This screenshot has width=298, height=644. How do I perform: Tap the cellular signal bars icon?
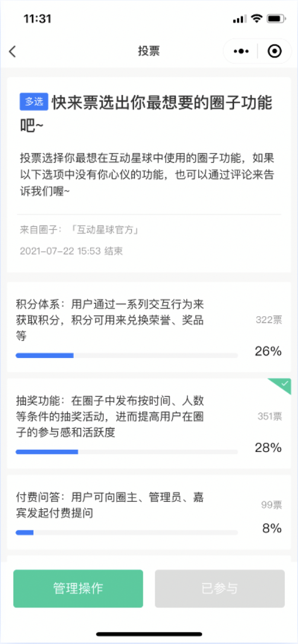[239, 19]
